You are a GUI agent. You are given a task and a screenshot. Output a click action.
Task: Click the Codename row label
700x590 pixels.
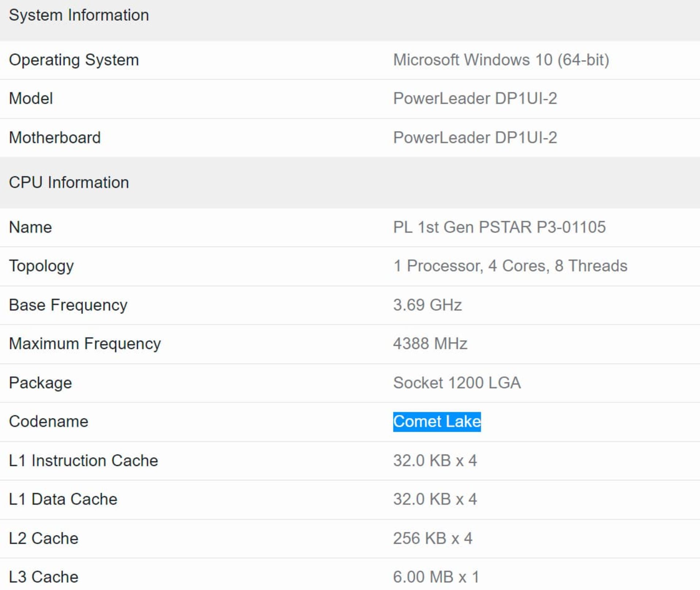(48, 422)
